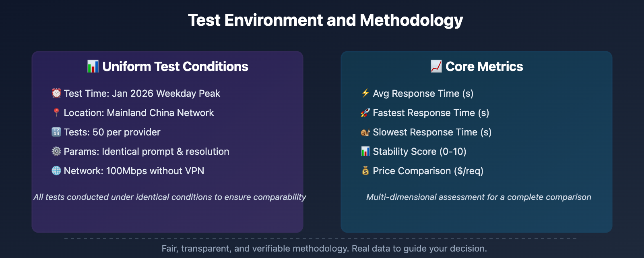Click the snail icon for Slowest Response

(x=365, y=132)
